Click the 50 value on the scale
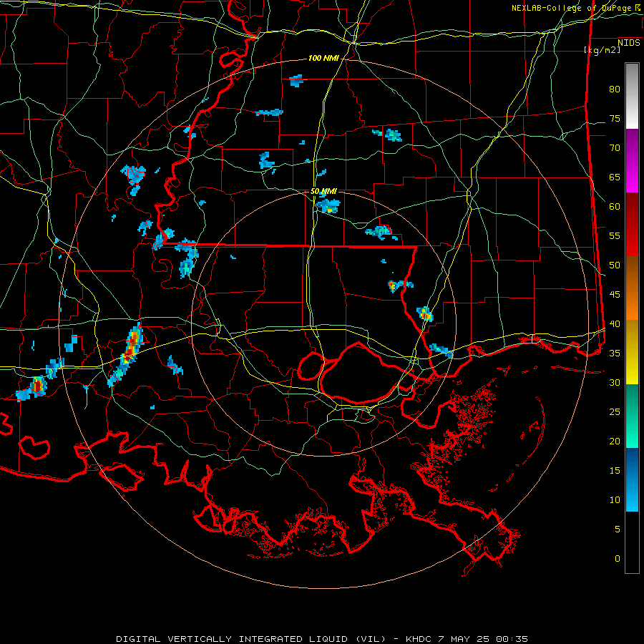 [x=615, y=265]
